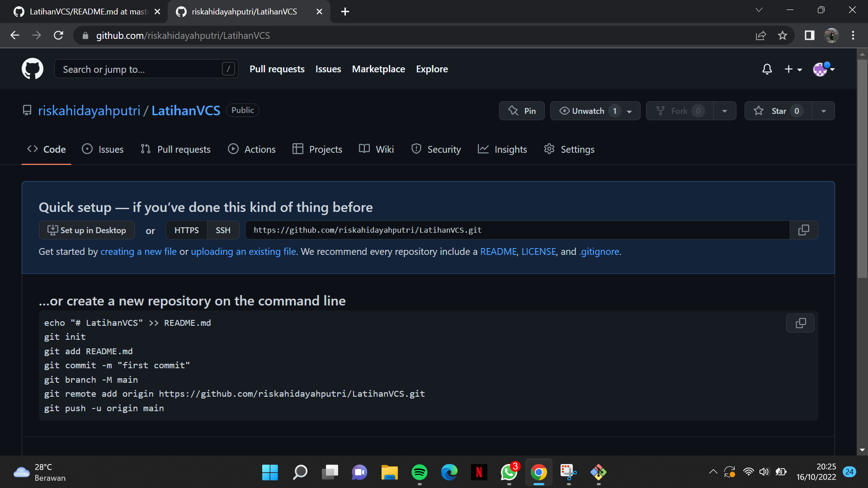
Task: Open Spotify from the taskbar
Action: point(419,472)
